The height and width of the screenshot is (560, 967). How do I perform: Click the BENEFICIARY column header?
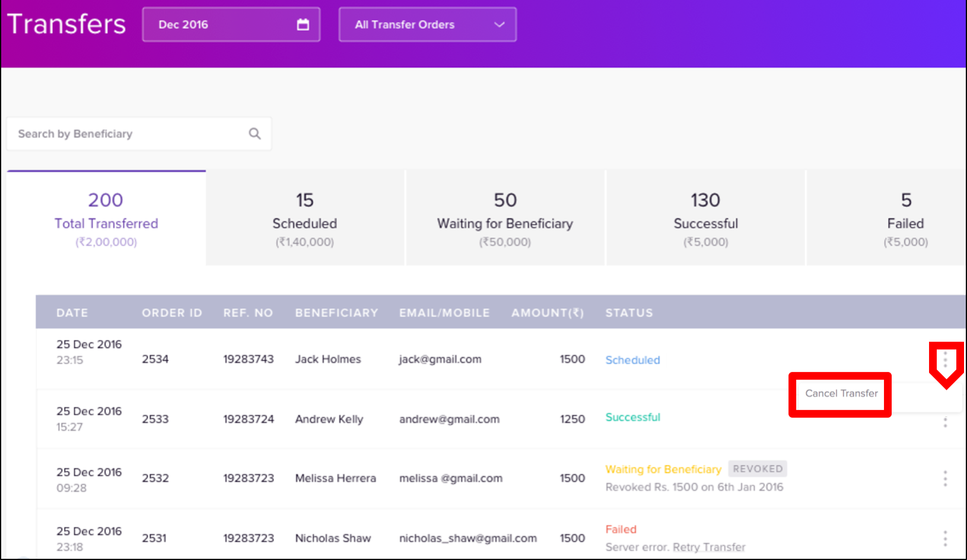[x=336, y=313]
